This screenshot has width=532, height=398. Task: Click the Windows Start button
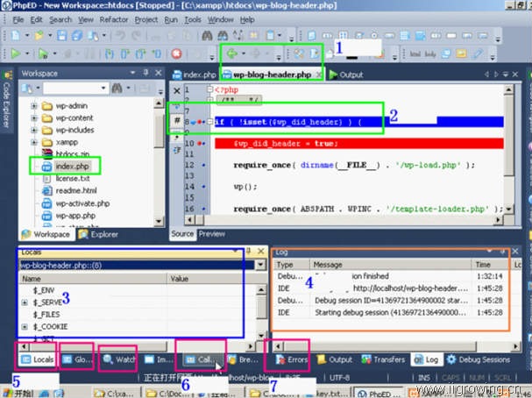click(18, 393)
